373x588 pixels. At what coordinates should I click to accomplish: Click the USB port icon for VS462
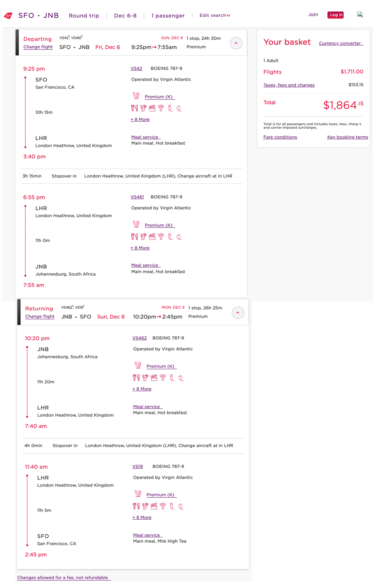tap(172, 378)
